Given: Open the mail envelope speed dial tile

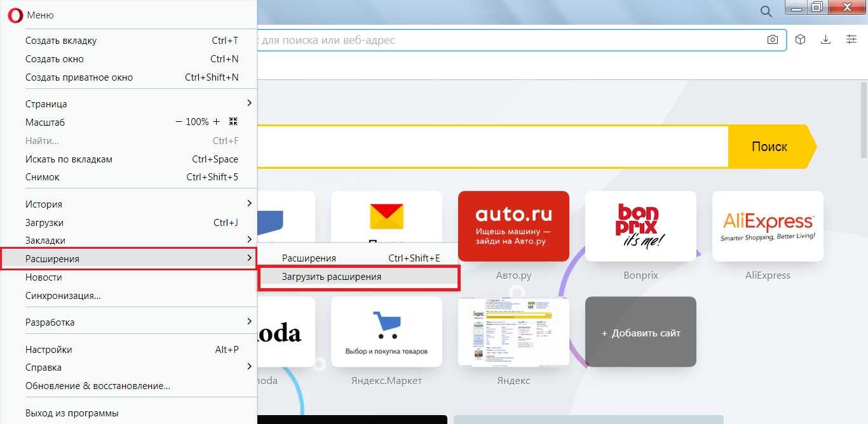Looking at the screenshot, I should coord(386,217).
